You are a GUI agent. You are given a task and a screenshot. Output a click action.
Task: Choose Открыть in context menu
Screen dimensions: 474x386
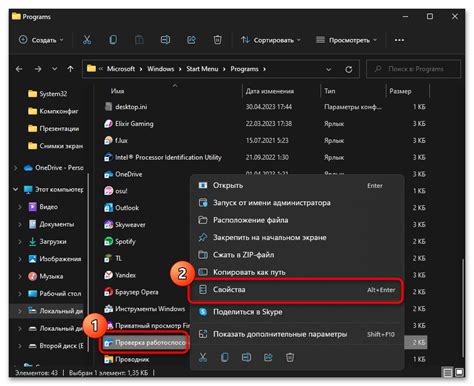tap(297, 185)
